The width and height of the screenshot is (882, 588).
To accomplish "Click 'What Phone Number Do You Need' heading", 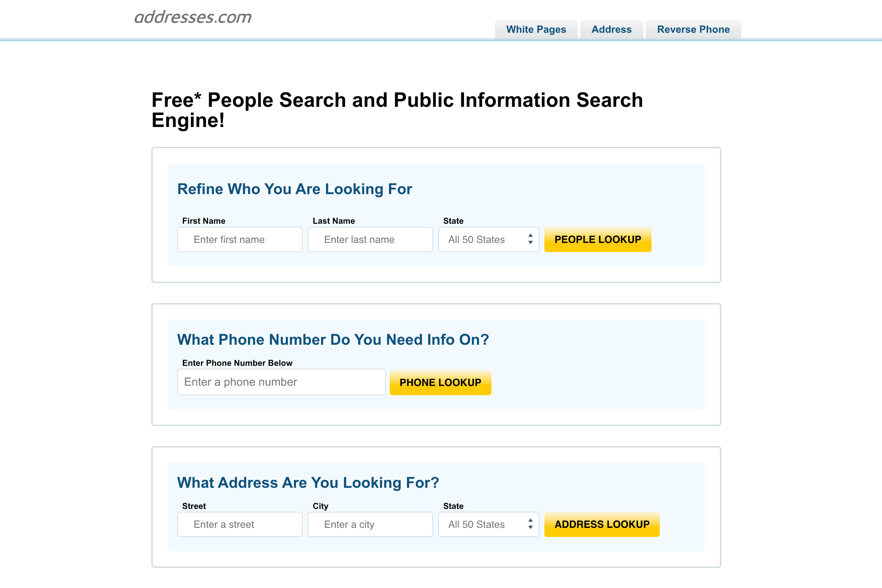I will [x=333, y=339].
